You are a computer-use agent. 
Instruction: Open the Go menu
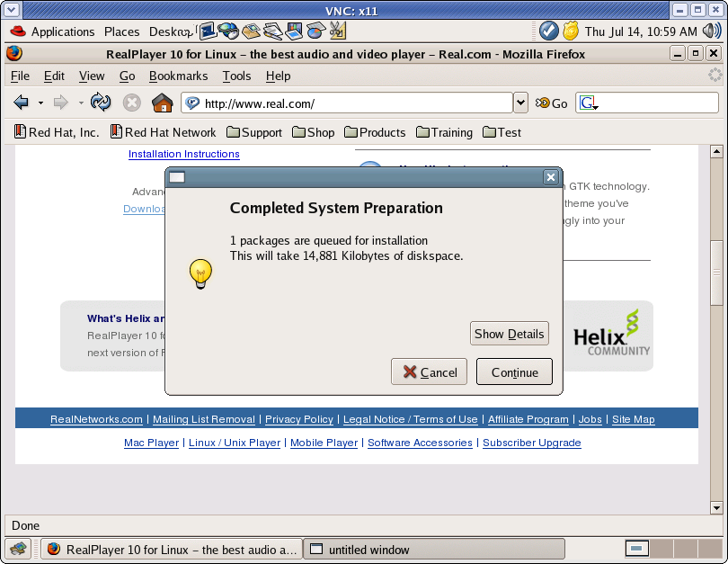click(x=127, y=76)
